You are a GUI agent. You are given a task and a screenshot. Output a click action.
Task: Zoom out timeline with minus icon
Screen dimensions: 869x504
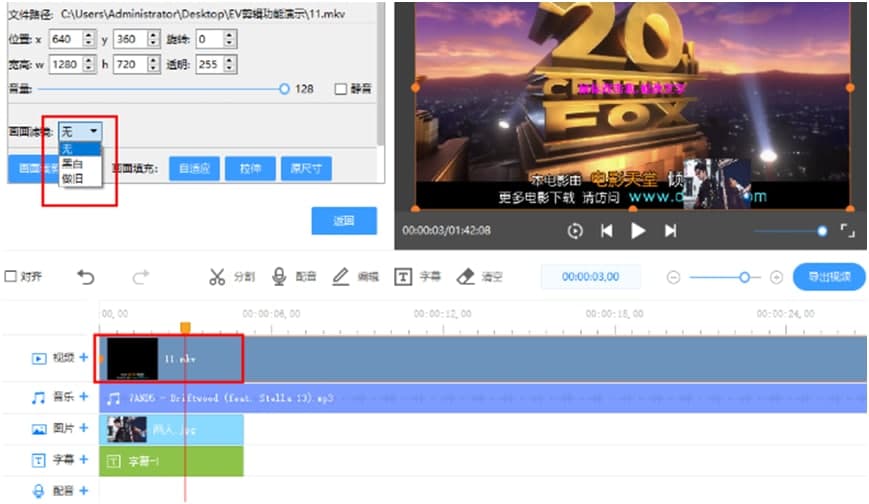pos(673,277)
